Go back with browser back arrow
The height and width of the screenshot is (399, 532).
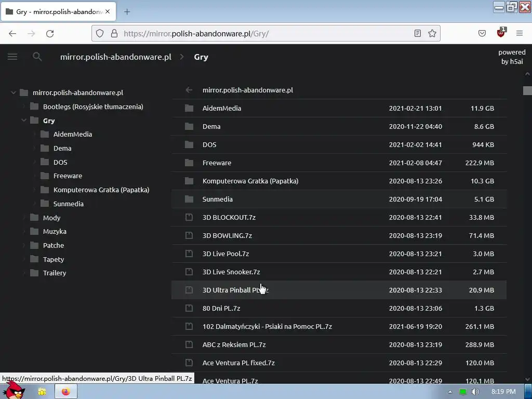[12, 34]
